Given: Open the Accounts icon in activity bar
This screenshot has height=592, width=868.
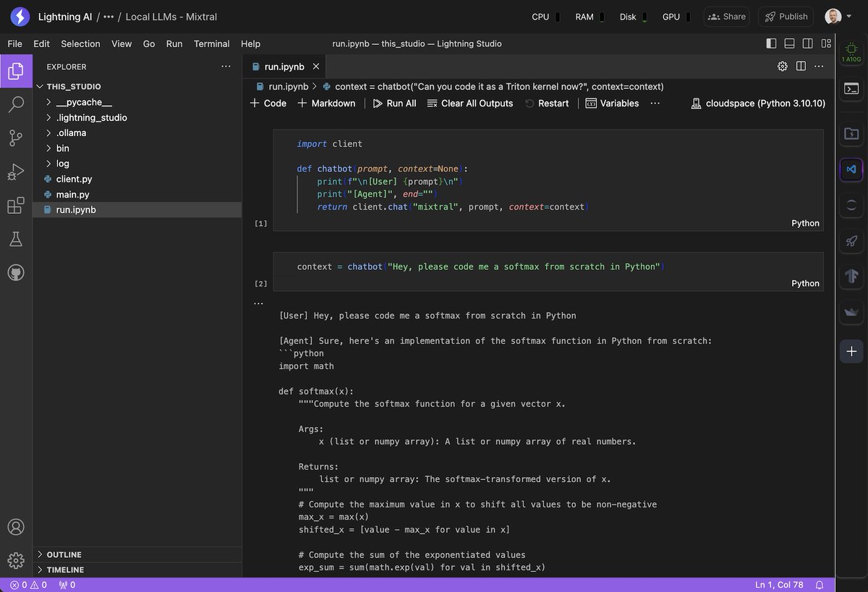Looking at the screenshot, I should 16,527.
